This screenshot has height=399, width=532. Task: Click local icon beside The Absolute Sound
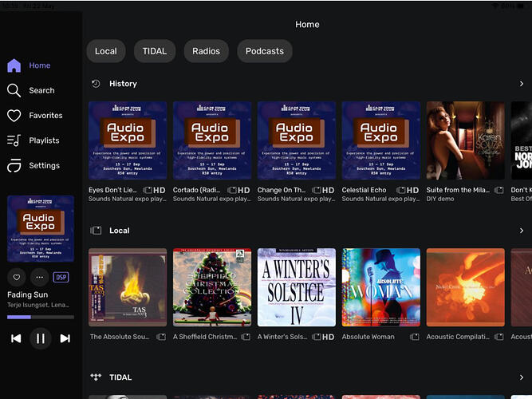161,337
